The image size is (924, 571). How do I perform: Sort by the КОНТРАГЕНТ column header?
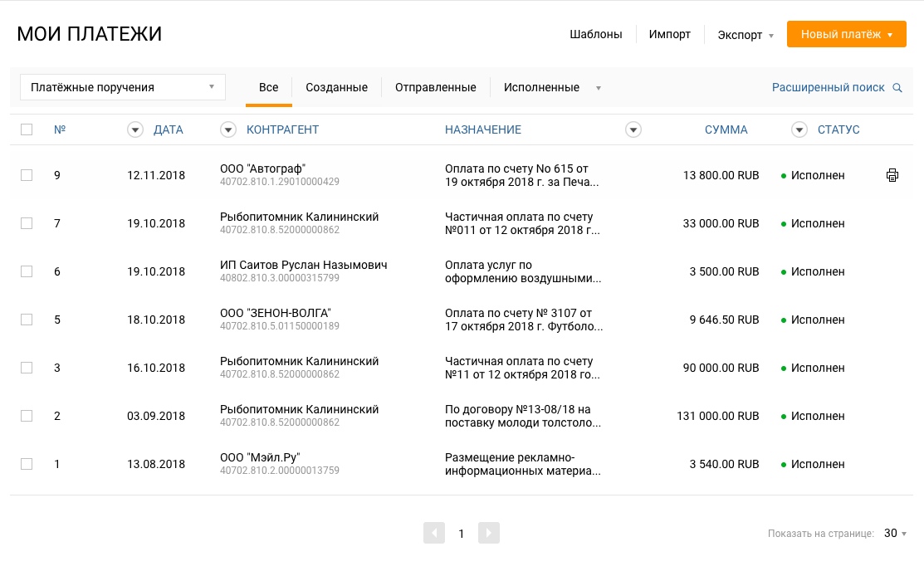click(x=282, y=129)
